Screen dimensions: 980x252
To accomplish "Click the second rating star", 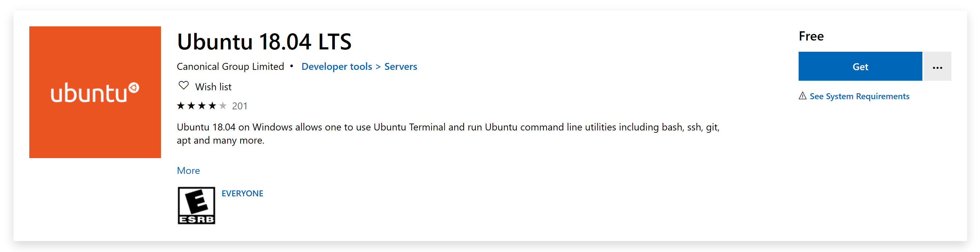I will (x=191, y=105).
